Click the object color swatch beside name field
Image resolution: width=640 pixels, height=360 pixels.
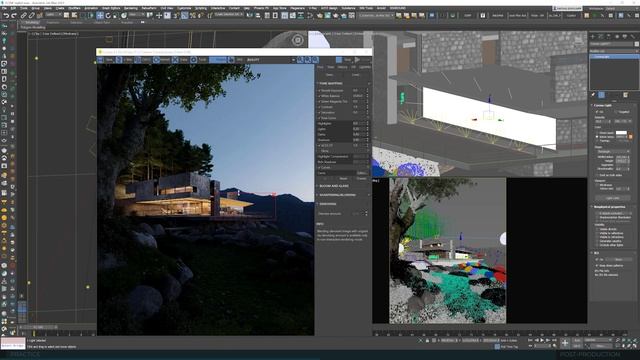636,44
